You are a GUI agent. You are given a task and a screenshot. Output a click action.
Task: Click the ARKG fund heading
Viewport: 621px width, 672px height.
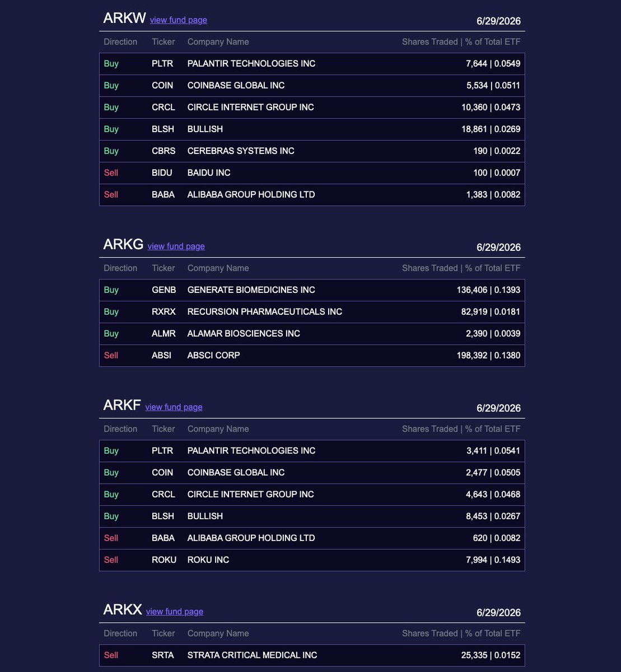pos(123,244)
